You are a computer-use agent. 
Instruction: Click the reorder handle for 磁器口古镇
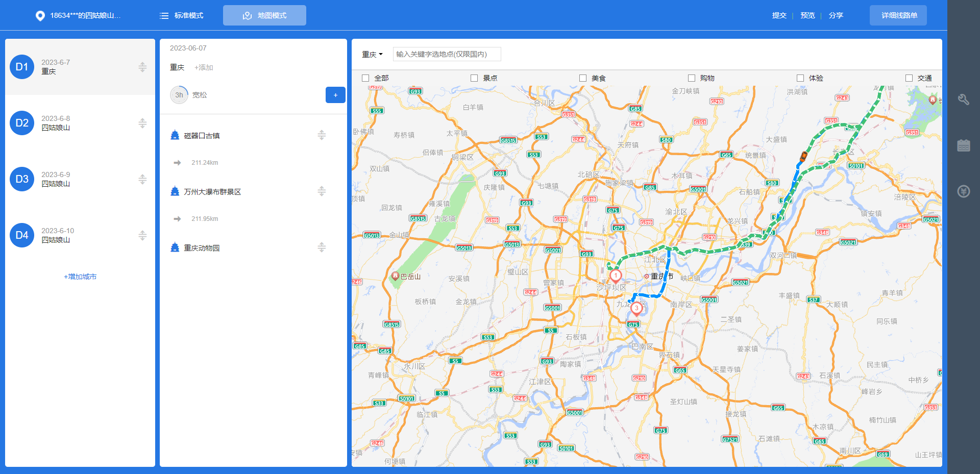pyautogui.click(x=322, y=135)
